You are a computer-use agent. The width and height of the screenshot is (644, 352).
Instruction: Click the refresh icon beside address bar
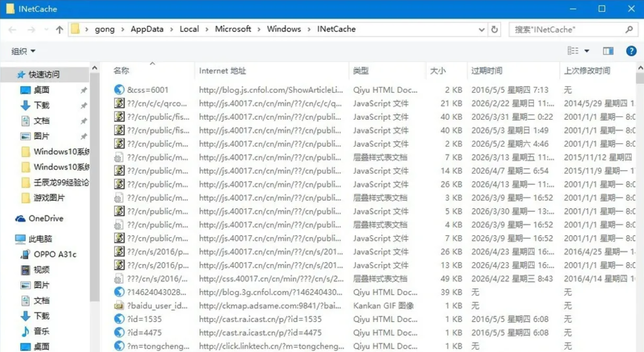(x=495, y=29)
